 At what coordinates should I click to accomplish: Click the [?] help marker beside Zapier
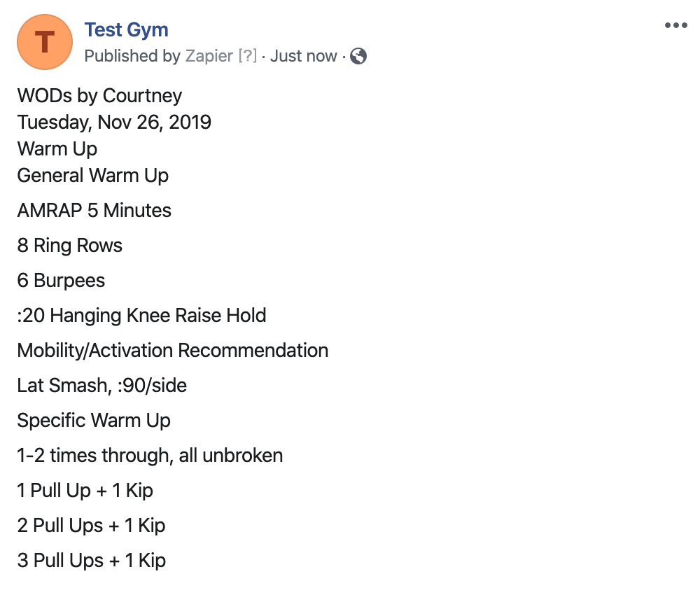(248, 56)
